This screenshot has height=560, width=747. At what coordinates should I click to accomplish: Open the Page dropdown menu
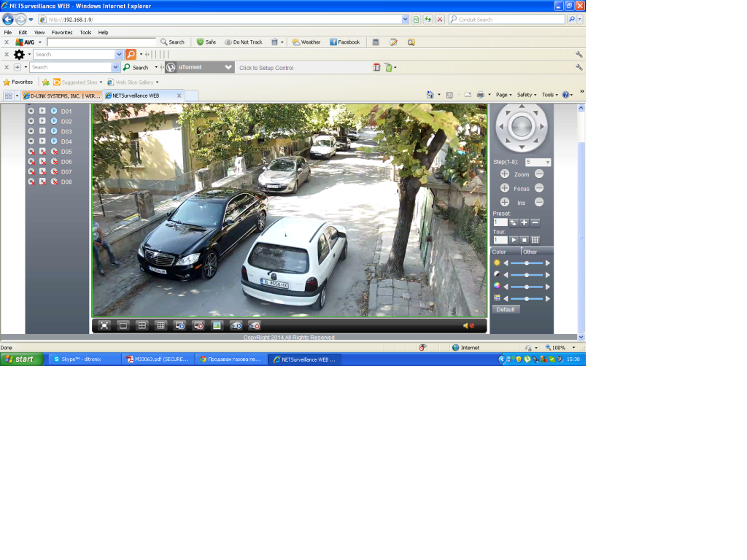(503, 95)
